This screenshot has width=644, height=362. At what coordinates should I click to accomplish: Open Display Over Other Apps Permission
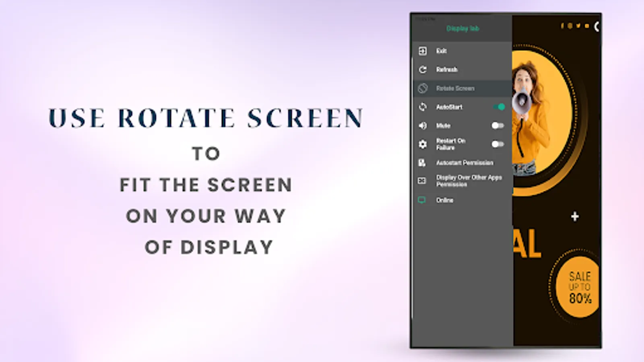469,181
